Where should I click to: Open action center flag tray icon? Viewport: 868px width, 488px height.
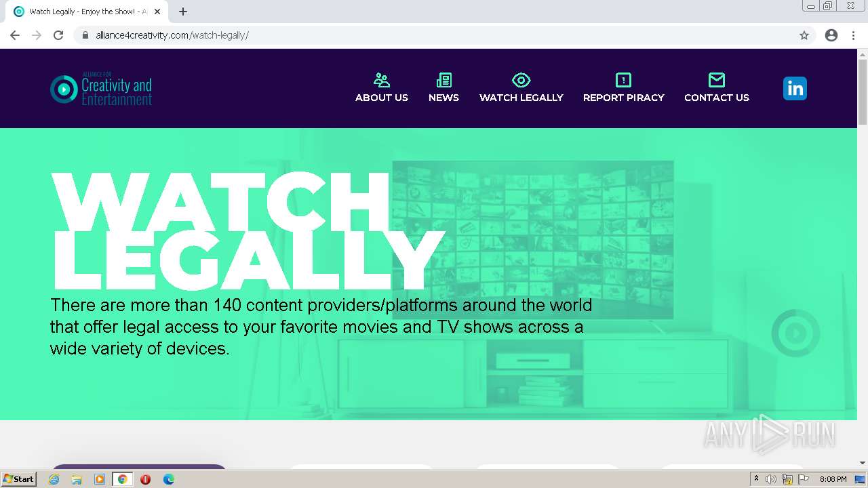point(803,479)
